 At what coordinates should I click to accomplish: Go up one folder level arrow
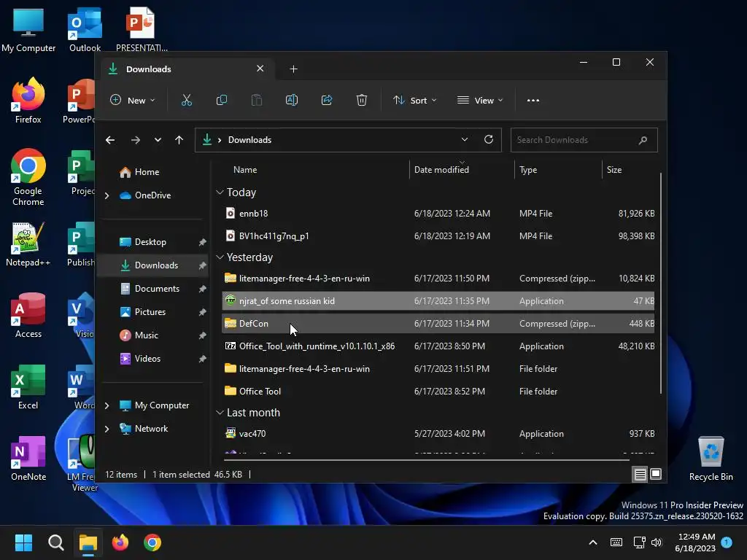click(179, 140)
